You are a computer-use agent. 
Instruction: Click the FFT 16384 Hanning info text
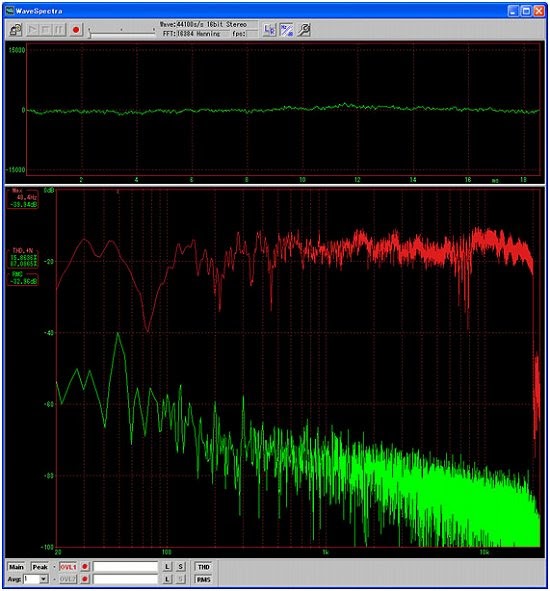click(x=192, y=34)
